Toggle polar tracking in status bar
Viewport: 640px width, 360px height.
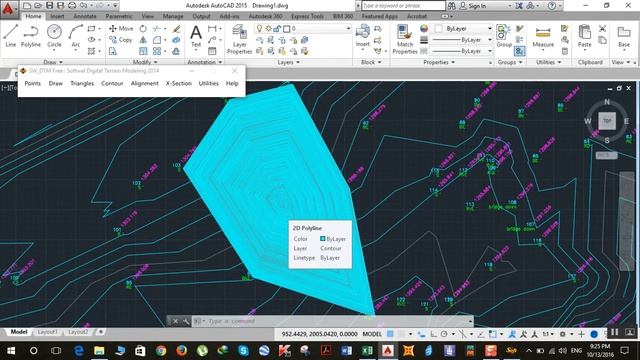tap(444, 334)
